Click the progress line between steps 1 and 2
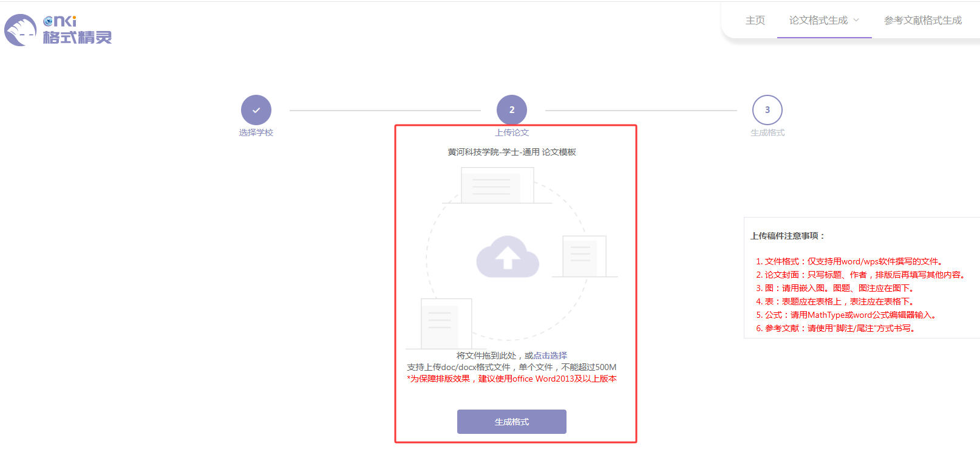980x460 pixels. [x=384, y=111]
